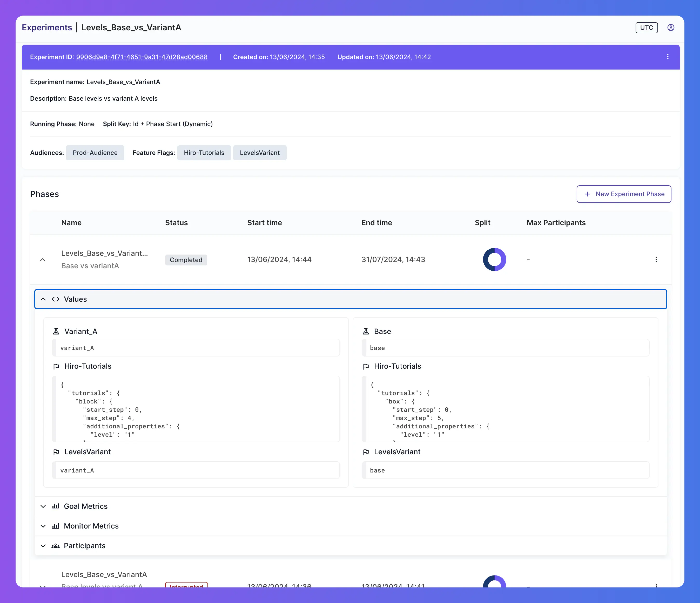
Task: Click the Completed status badge
Action: [x=186, y=260]
